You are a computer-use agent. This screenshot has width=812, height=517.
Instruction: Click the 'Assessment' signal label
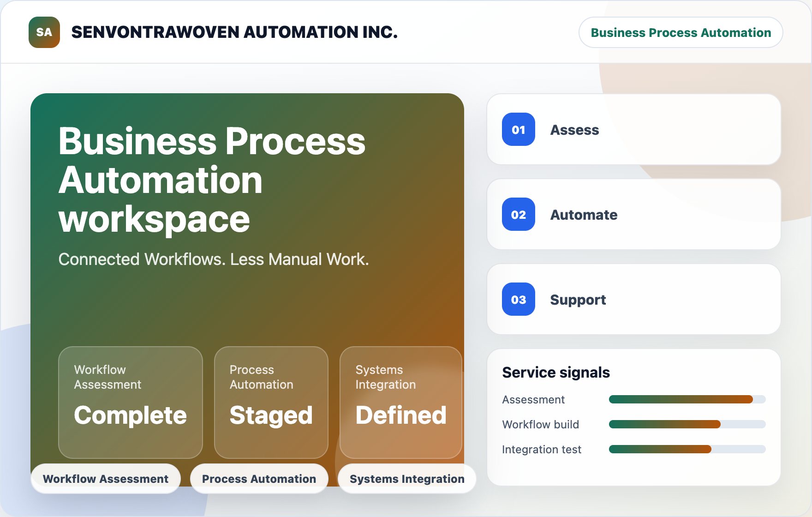[x=533, y=399]
